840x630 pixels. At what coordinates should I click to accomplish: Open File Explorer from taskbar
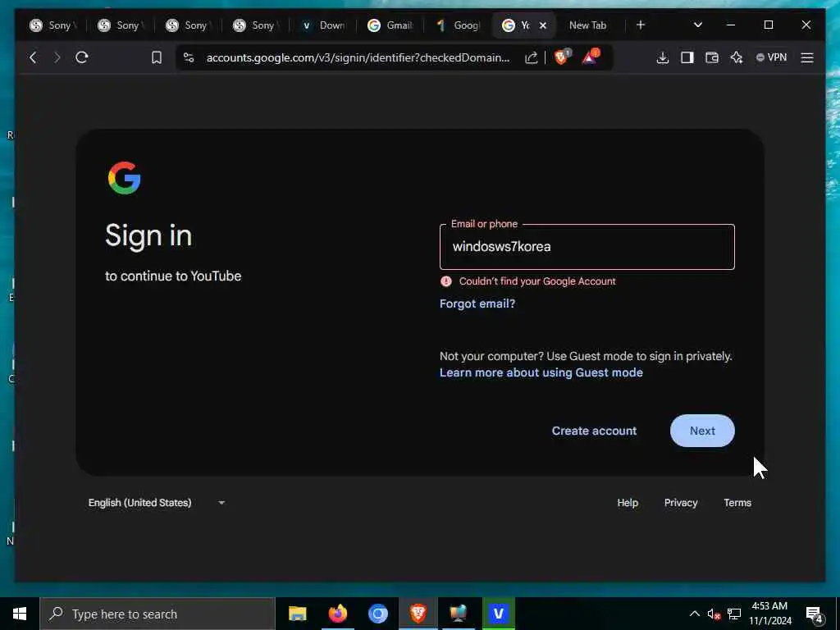(297, 614)
